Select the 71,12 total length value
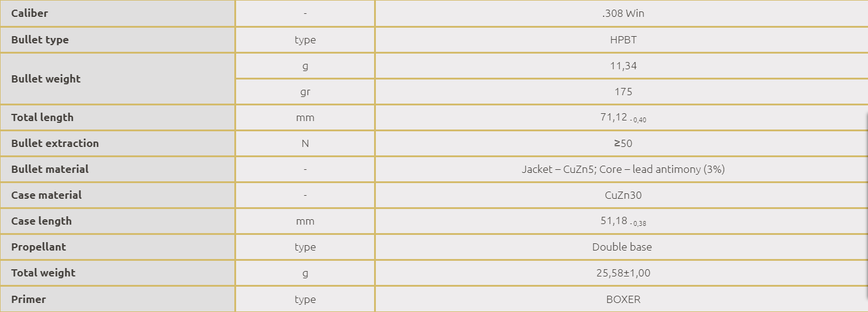868x312 pixels. (x=614, y=117)
